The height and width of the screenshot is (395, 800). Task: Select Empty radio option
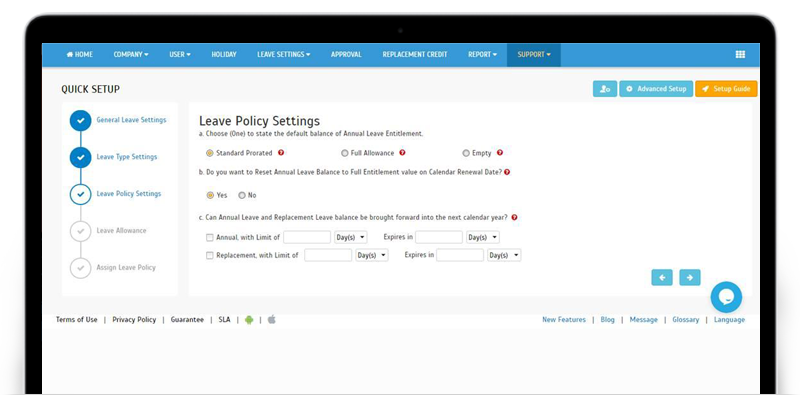[x=466, y=153]
